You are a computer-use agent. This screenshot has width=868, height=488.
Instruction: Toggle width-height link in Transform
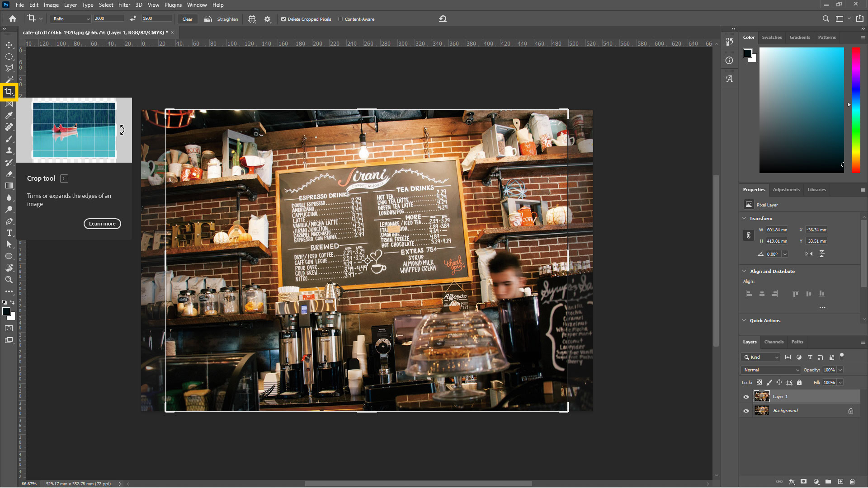[749, 235]
